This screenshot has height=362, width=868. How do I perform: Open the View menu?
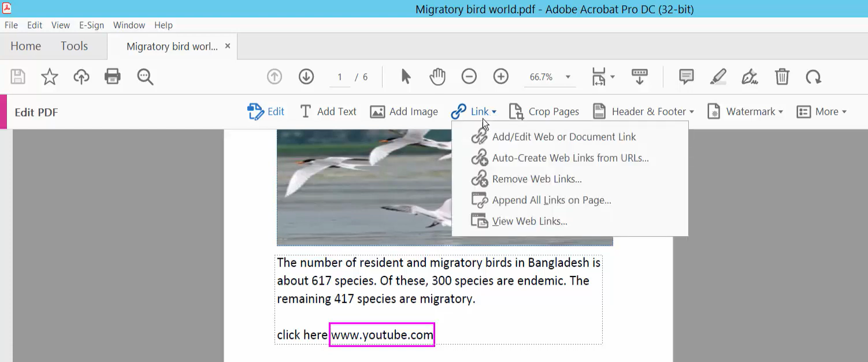tap(61, 25)
